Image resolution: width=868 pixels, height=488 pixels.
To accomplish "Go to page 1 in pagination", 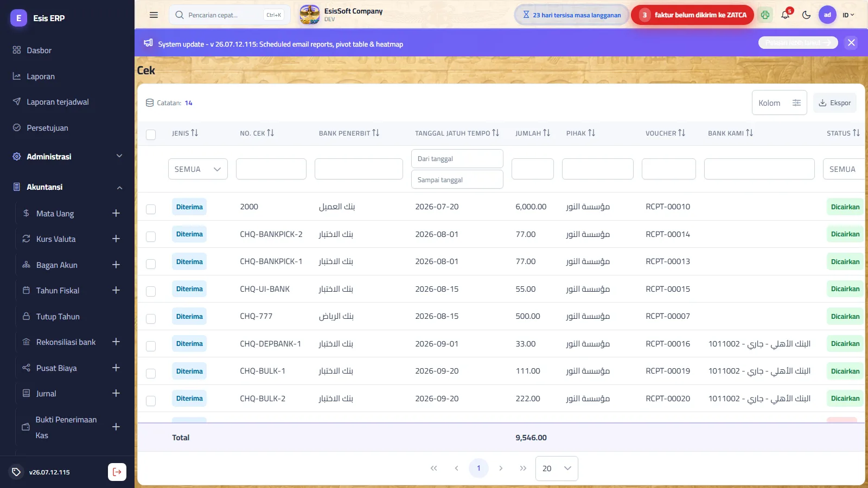I will coord(478,468).
